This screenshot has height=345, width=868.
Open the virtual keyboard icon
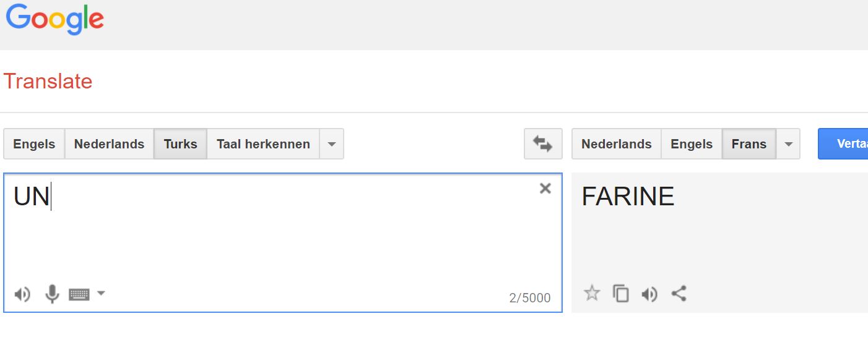pyautogui.click(x=79, y=294)
